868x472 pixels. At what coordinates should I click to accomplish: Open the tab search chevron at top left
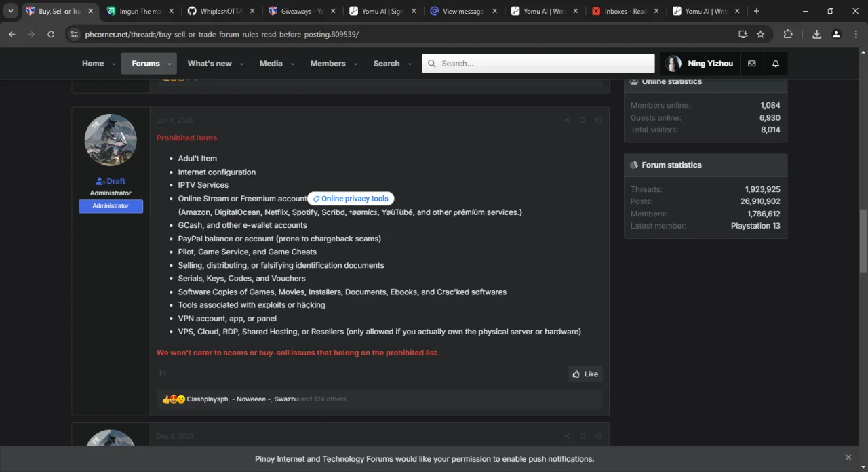pos(10,11)
